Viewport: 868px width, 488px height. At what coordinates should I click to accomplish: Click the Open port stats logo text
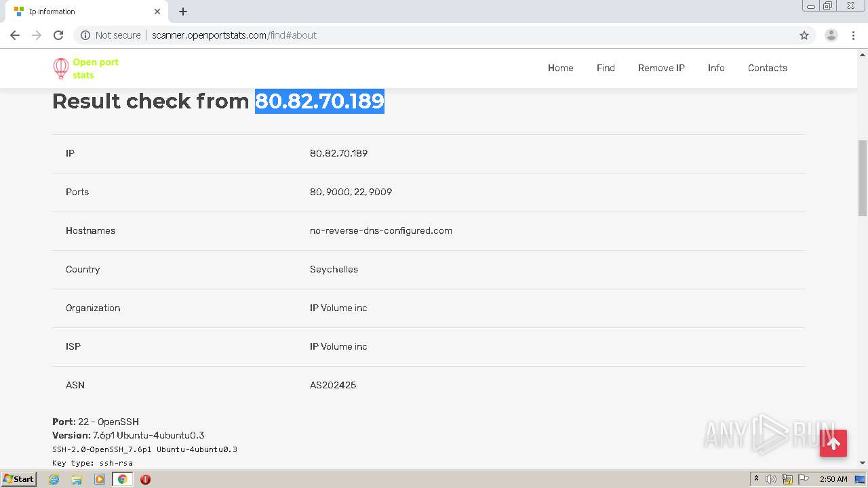96,68
